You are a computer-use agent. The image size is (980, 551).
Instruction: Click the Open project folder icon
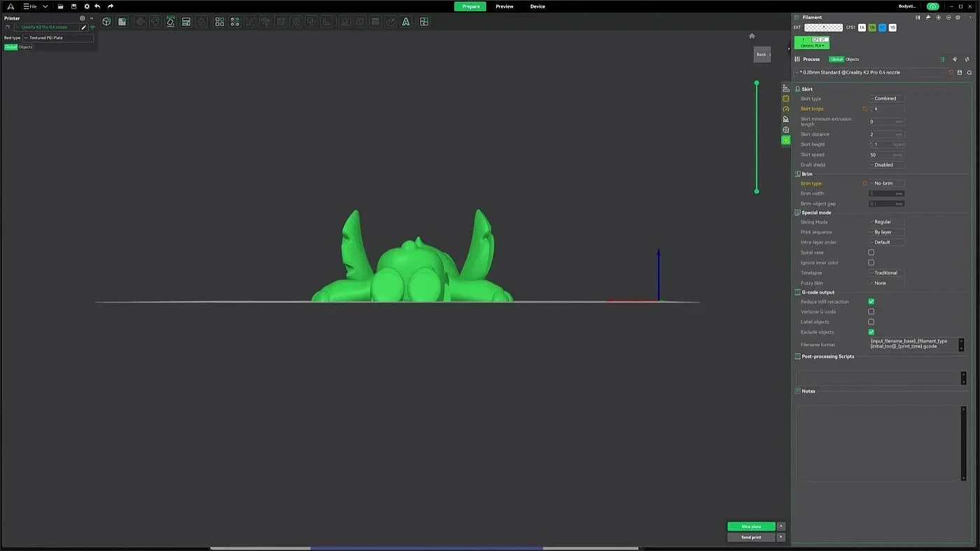click(x=60, y=6)
